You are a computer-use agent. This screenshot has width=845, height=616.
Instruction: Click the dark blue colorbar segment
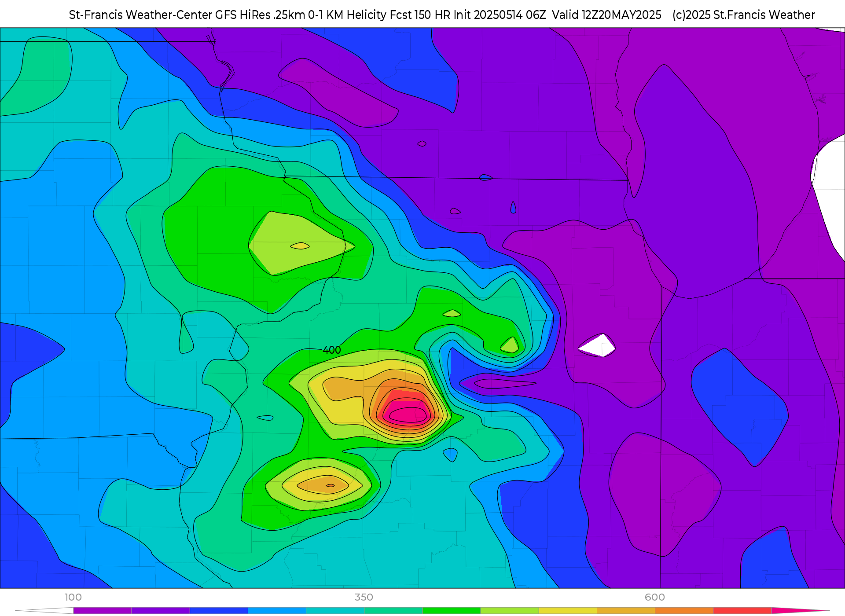tap(219, 611)
